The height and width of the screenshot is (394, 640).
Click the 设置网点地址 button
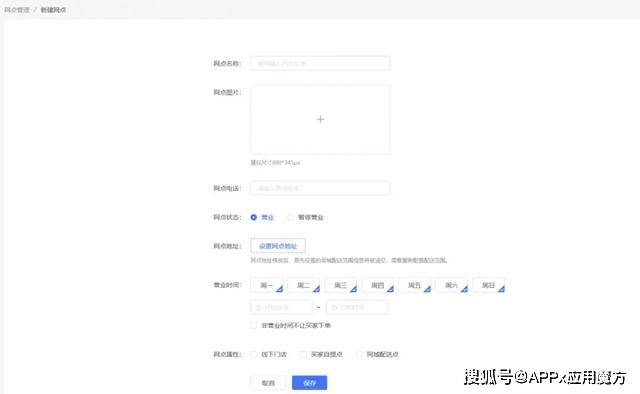[x=278, y=246]
